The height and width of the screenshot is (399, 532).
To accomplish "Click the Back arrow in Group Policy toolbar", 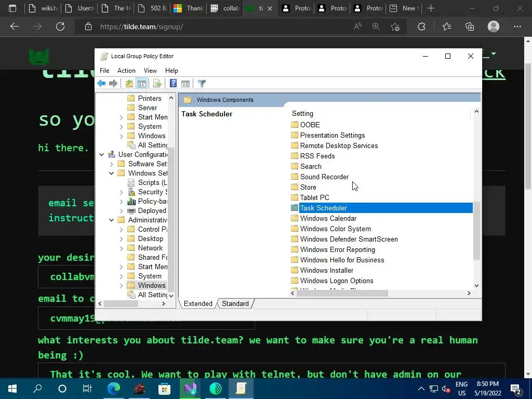I will (101, 84).
